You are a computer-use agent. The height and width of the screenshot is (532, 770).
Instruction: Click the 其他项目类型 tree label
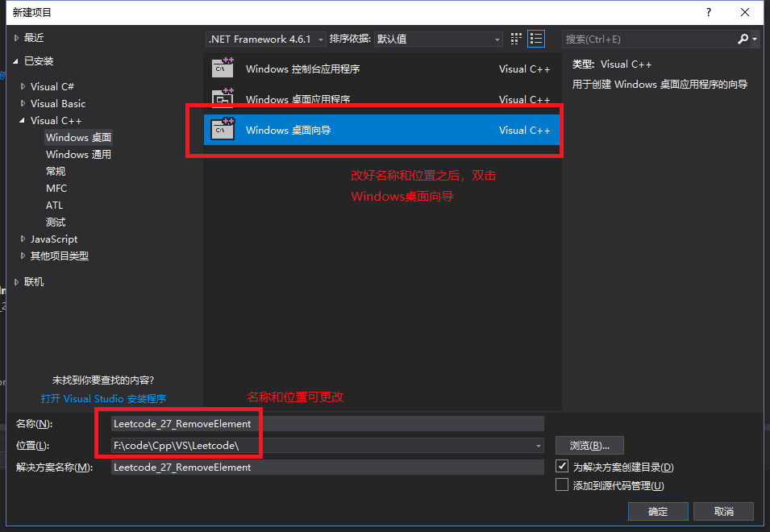coord(60,256)
